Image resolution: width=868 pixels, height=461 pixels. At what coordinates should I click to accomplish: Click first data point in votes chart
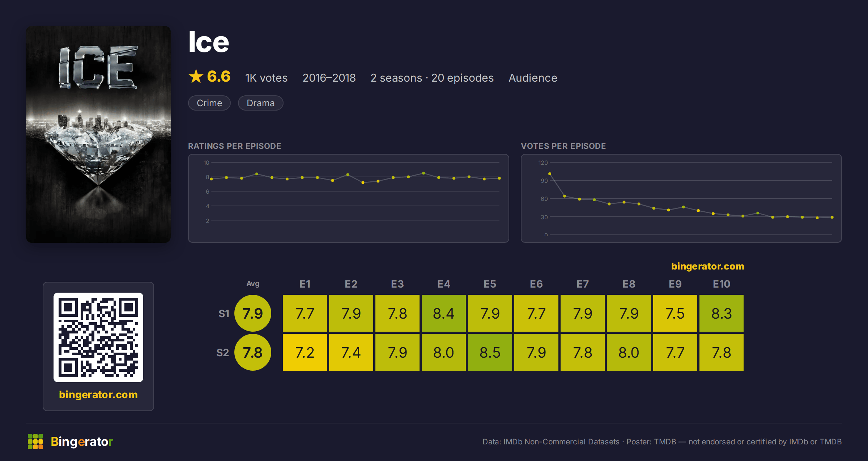click(550, 174)
